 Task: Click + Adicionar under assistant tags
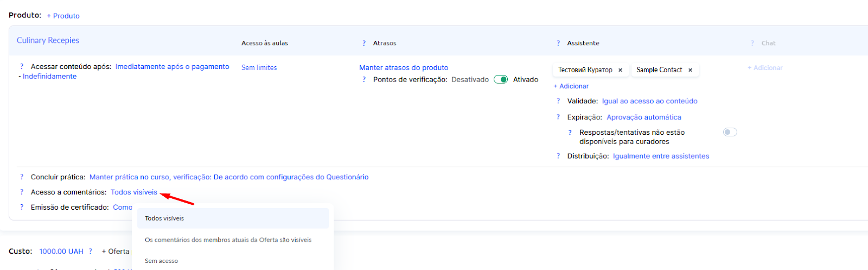(571, 86)
